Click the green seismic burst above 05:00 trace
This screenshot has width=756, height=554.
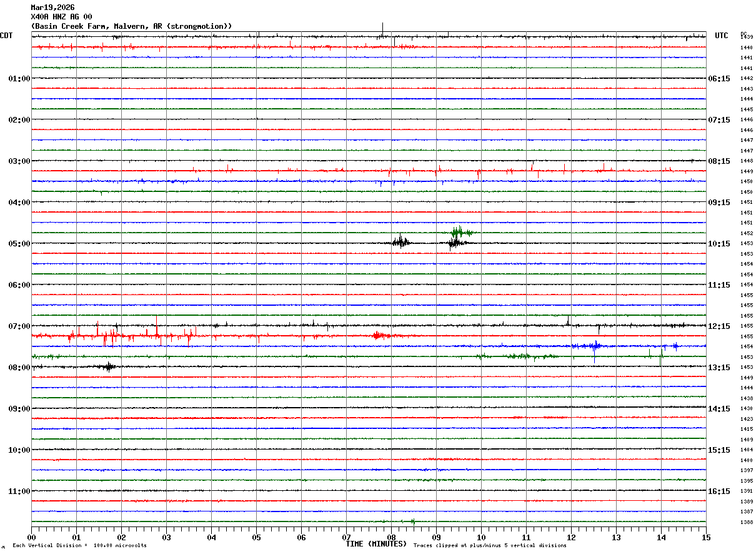pos(461,232)
